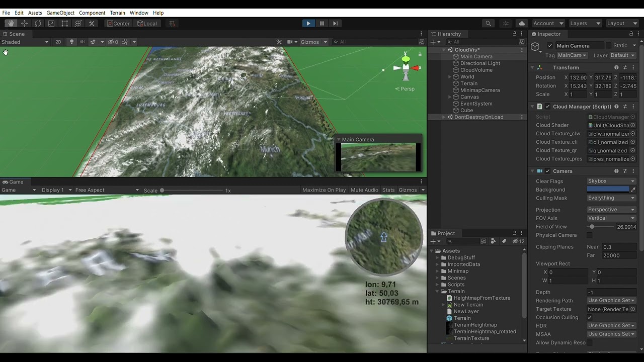Open Transform component preset settings
Screen dimensions: 644x362
coord(625,67)
